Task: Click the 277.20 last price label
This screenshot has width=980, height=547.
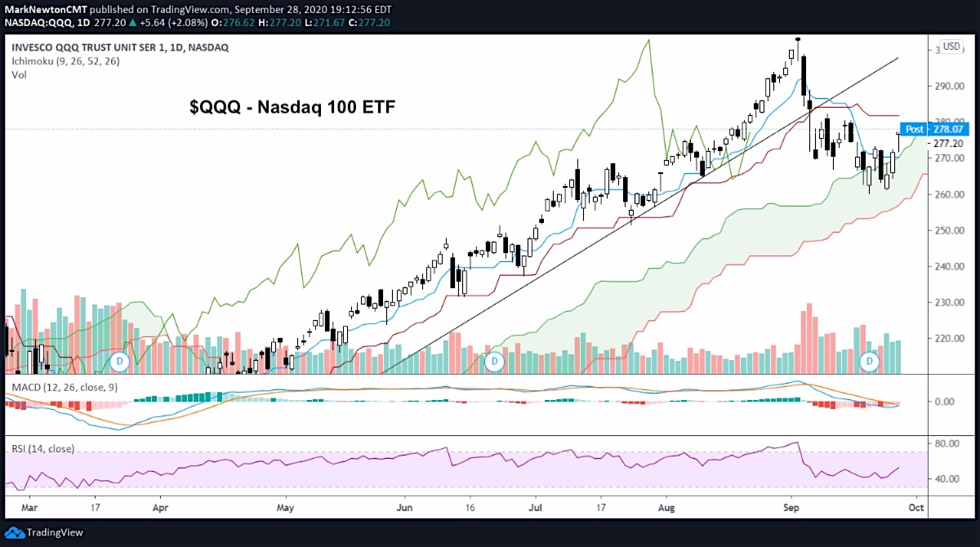Action: pos(947,142)
